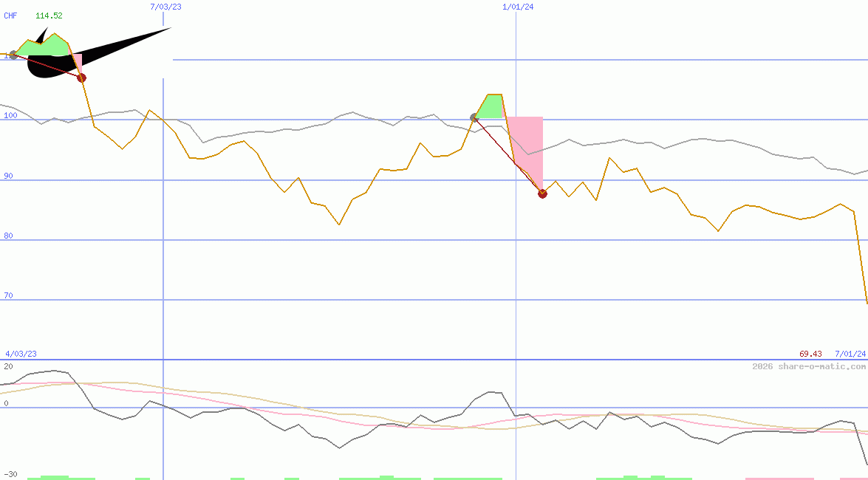Click the -30 oscillator axis label
This screenshot has width=868, height=480.
(x=10, y=474)
